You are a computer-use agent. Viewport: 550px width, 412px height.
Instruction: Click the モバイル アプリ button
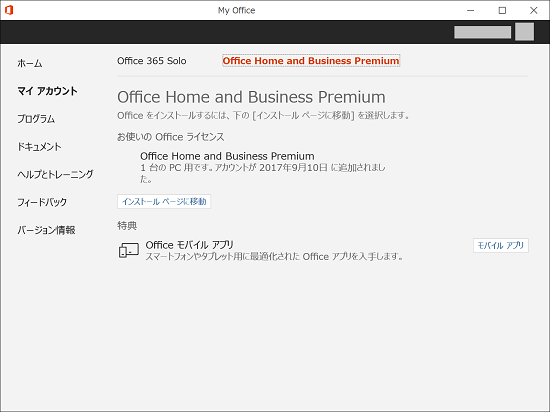click(x=501, y=245)
